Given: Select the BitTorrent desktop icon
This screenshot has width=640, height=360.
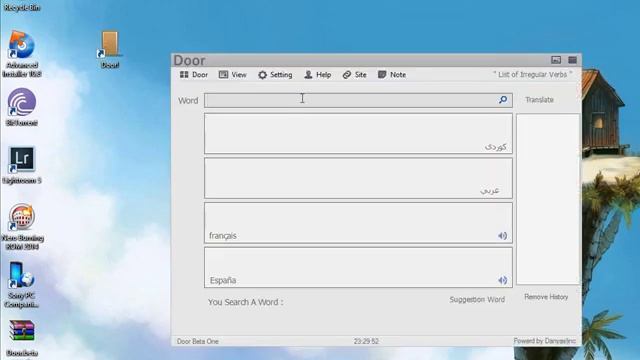Looking at the screenshot, I should coord(22,107).
